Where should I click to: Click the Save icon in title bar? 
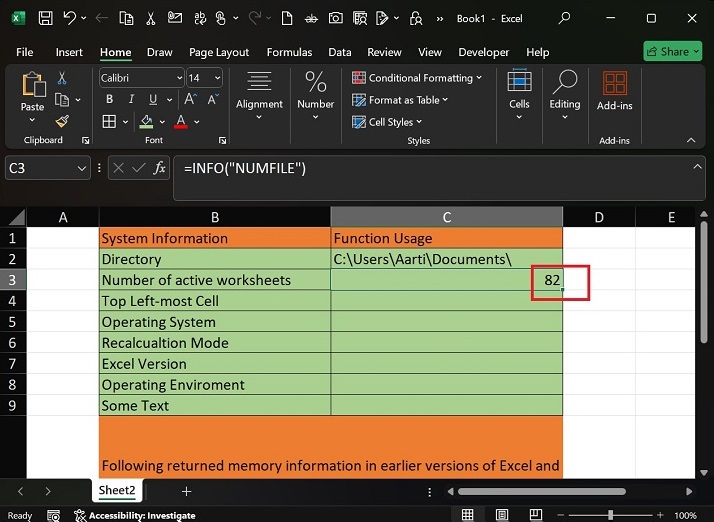[x=46, y=18]
